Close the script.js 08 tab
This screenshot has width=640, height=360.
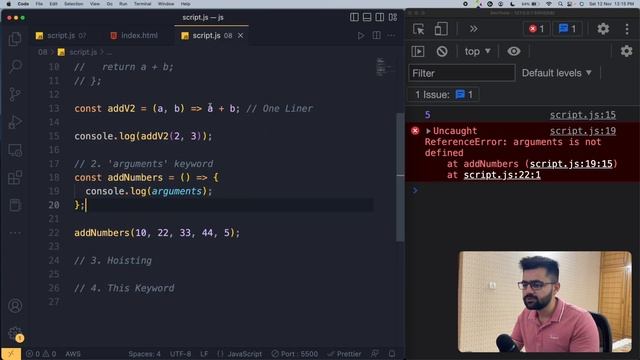(240, 36)
